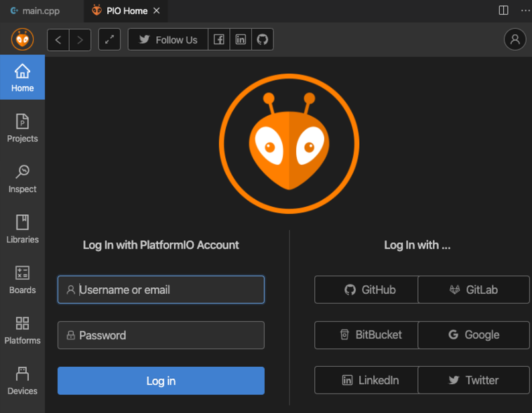The width and height of the screenshot is (532, 413).
Task: Navigate back with the left arrow
Action: [x=58, y=39]
